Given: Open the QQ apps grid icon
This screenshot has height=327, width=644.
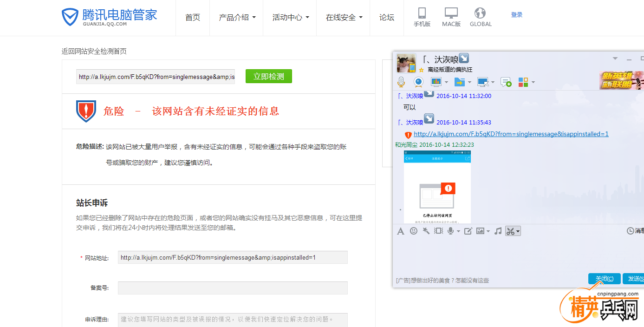Looking at the screenshot, I should 523,82.
